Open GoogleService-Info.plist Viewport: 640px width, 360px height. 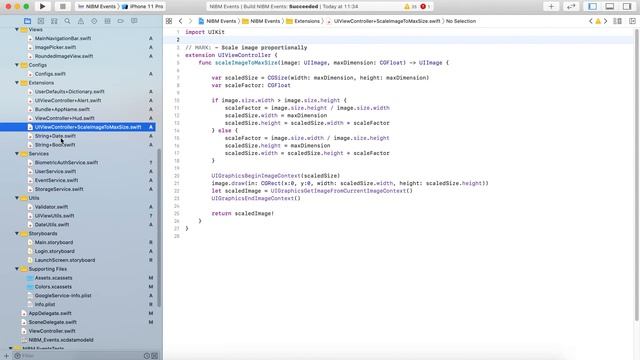point(63,296)
